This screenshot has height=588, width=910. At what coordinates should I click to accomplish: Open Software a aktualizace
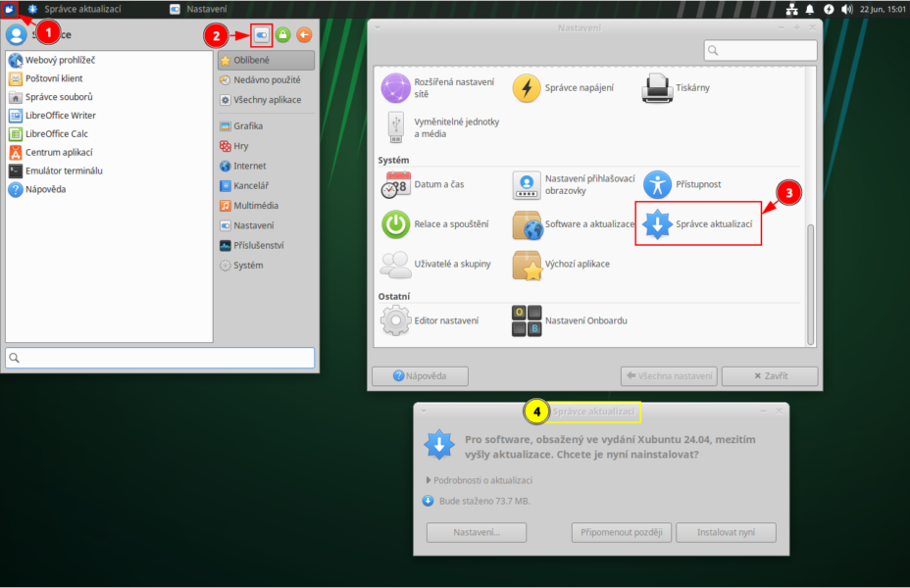pyautogui.click(x=574, y=223)
